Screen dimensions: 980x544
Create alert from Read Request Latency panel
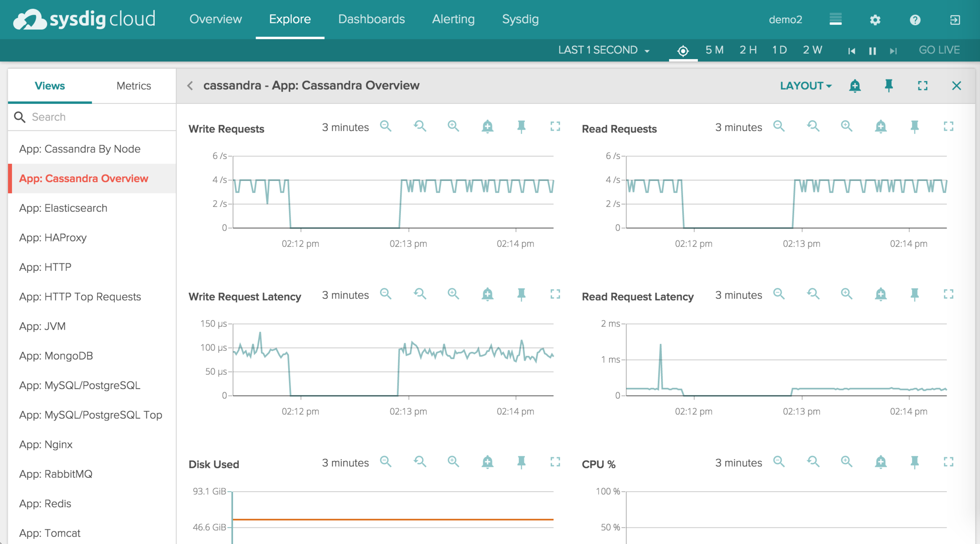tap(881, 294)
